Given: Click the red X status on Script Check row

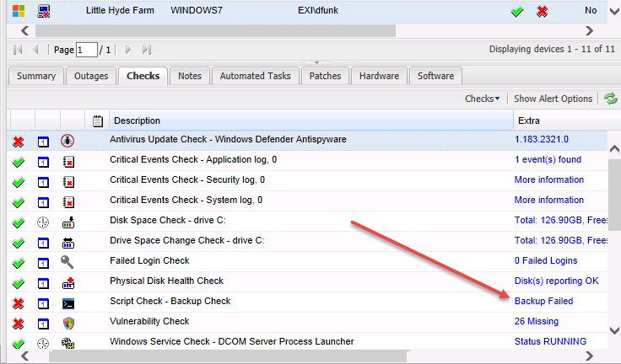Looking at the screenshot, I should (18, 302).
